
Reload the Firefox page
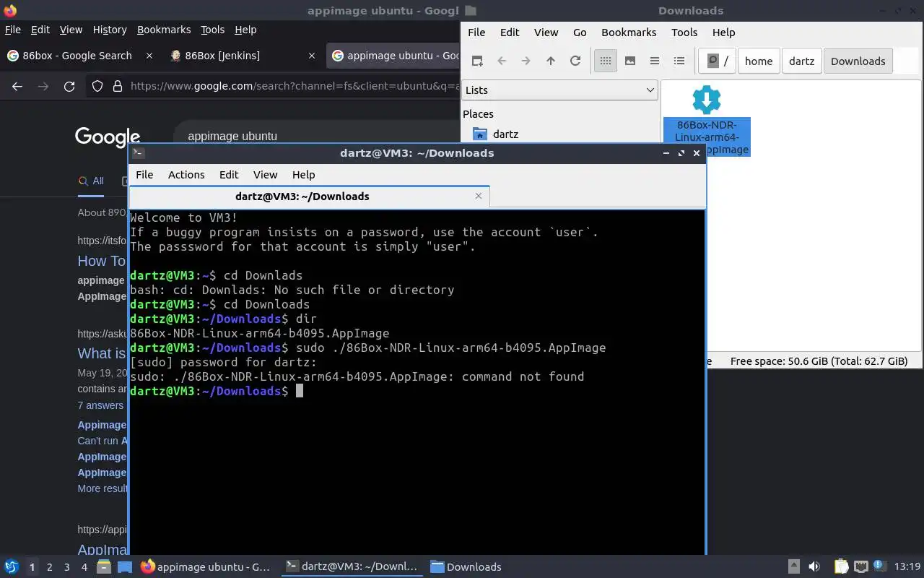tap(69, 87)
